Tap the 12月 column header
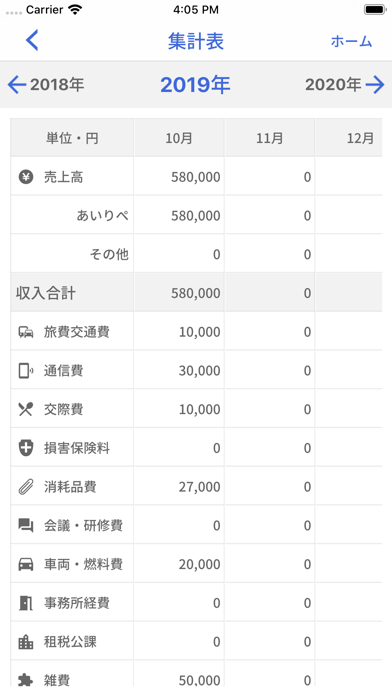 click(x=349, y=138)
